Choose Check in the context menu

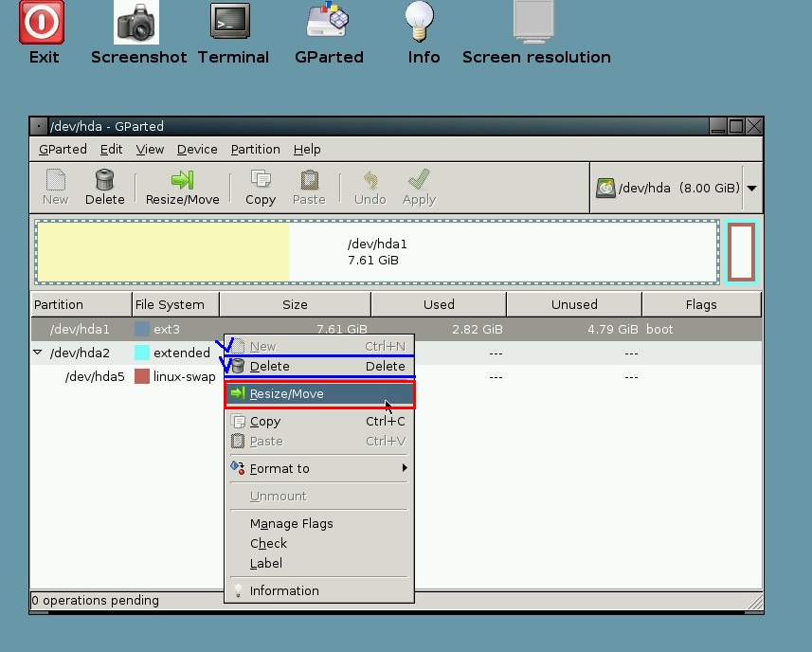[x=319, y=543]
